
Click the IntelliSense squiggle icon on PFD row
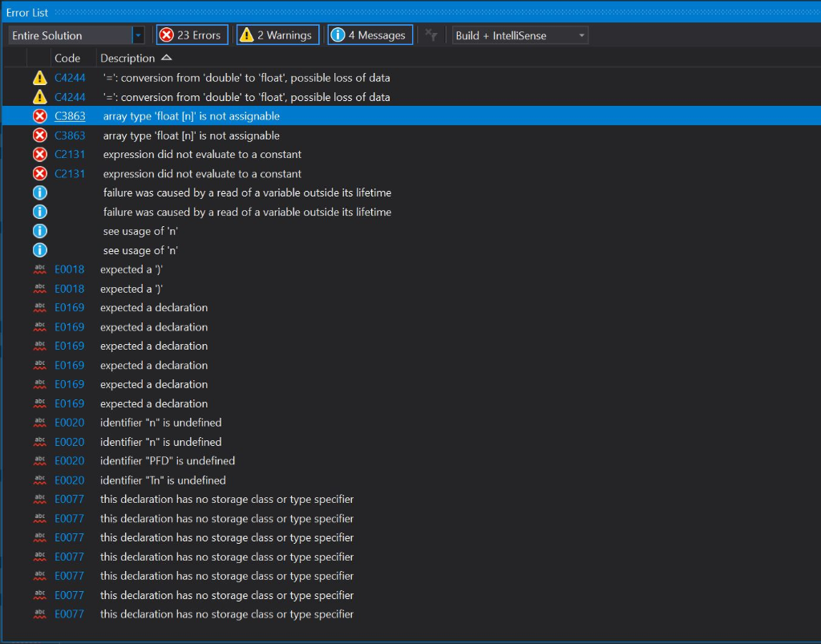click(40, 461)
